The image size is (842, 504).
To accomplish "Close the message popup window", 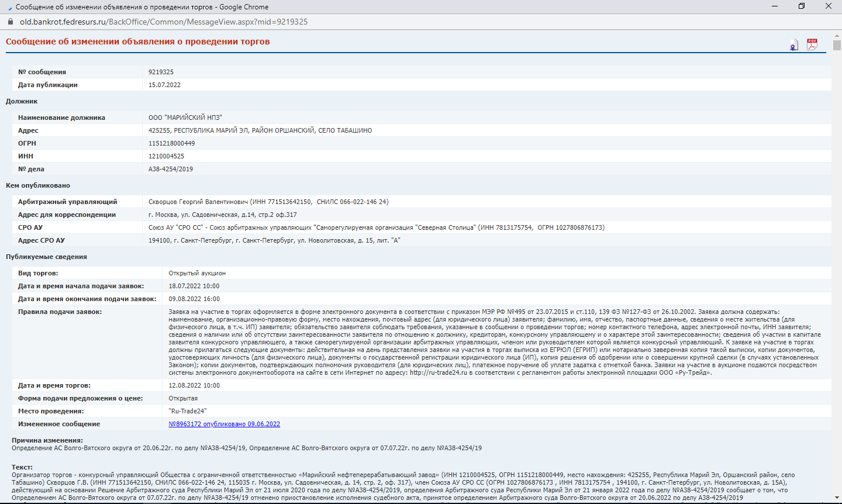I will (x=828, y=6).
